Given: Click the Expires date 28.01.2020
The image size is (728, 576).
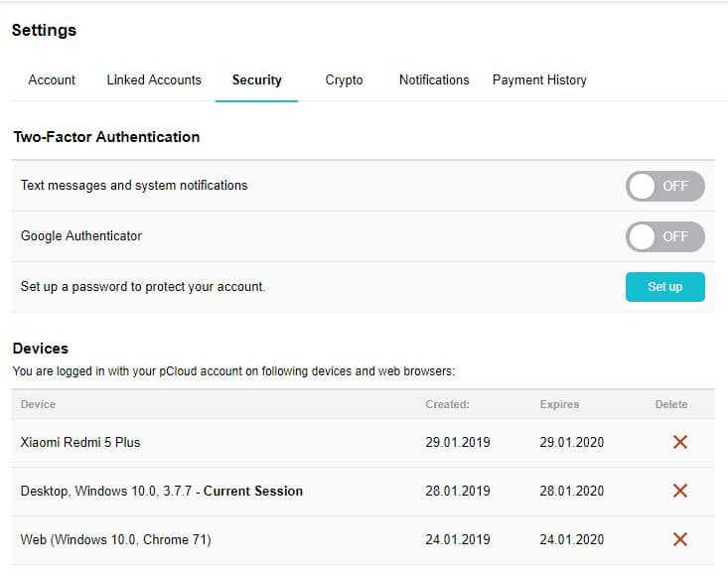Looking at the screenshot, I should pos(571,491).
